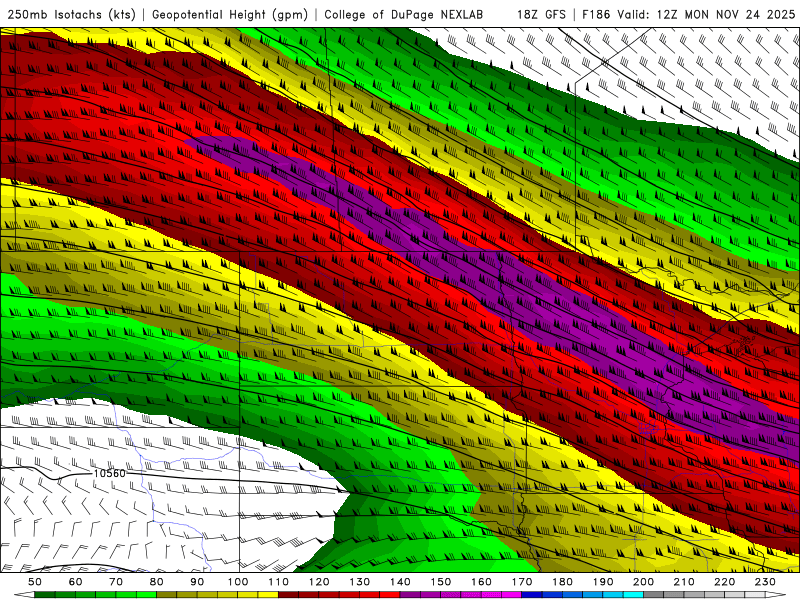800x600 pixels.
Task: Click the legend value 130
Action: tap(360, 582)
